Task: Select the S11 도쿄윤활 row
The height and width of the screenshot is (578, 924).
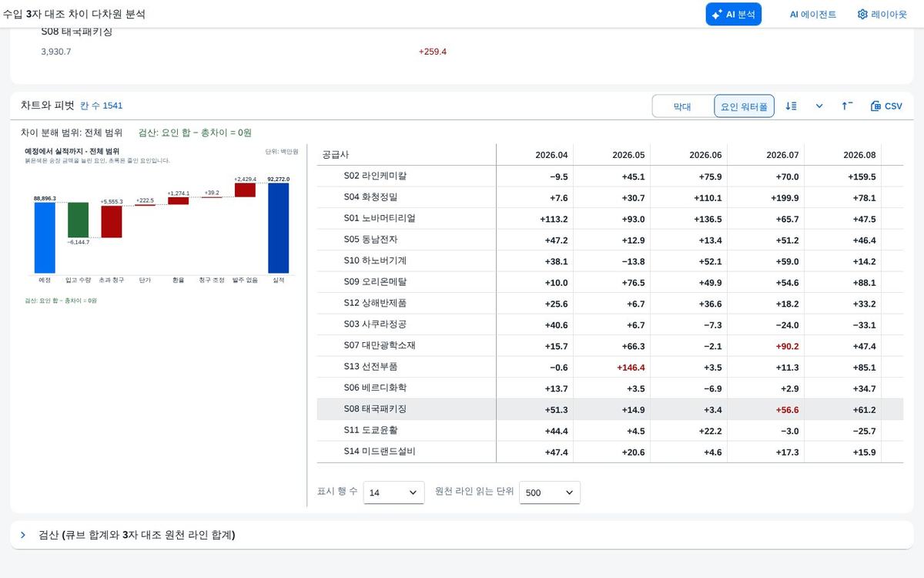Action: 610,431
